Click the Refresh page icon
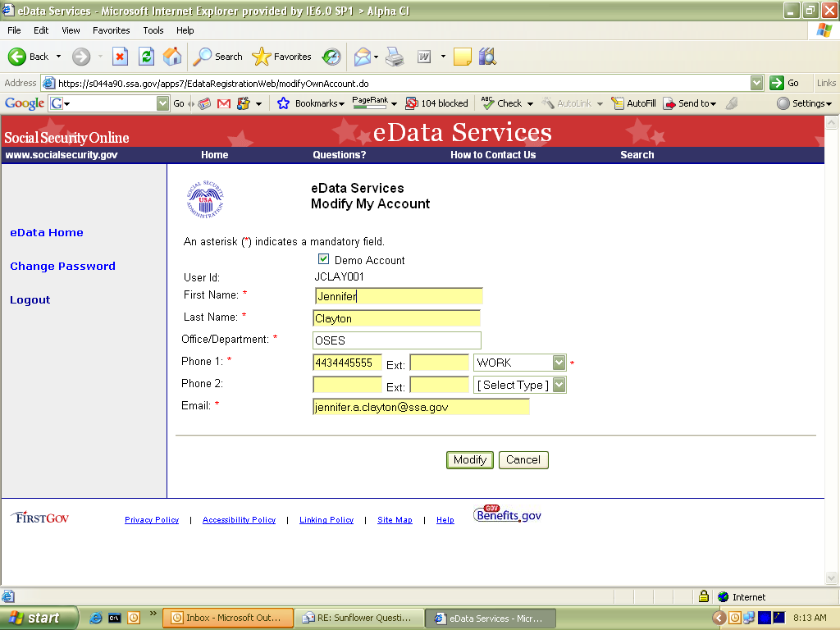 [146, 57]
